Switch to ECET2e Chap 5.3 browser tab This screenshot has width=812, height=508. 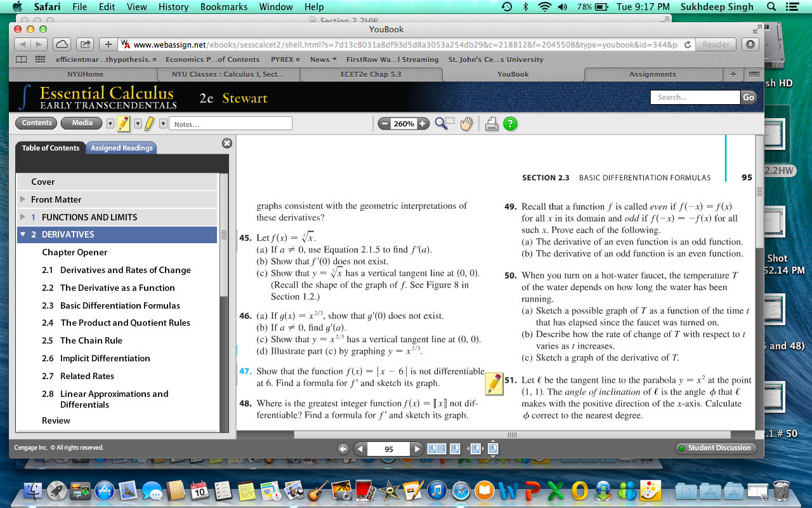[370, 74]
